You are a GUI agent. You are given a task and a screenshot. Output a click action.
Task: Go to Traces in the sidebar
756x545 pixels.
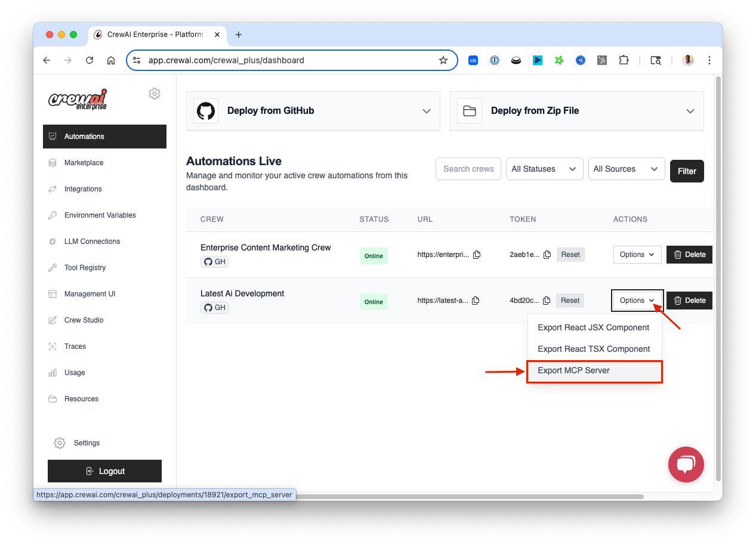tap(75, 346)
